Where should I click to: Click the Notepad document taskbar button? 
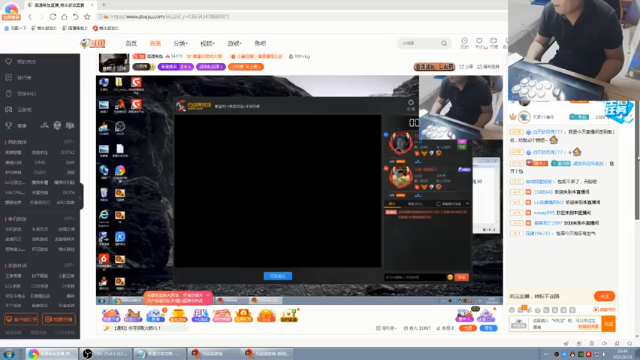click(160, 353)
